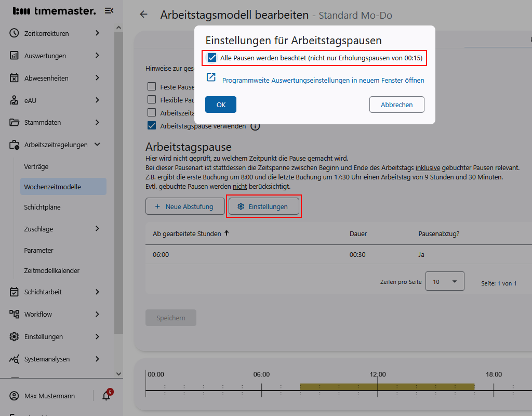Open Zeitkorrekturen via the clock icon

tap(15, 33)
